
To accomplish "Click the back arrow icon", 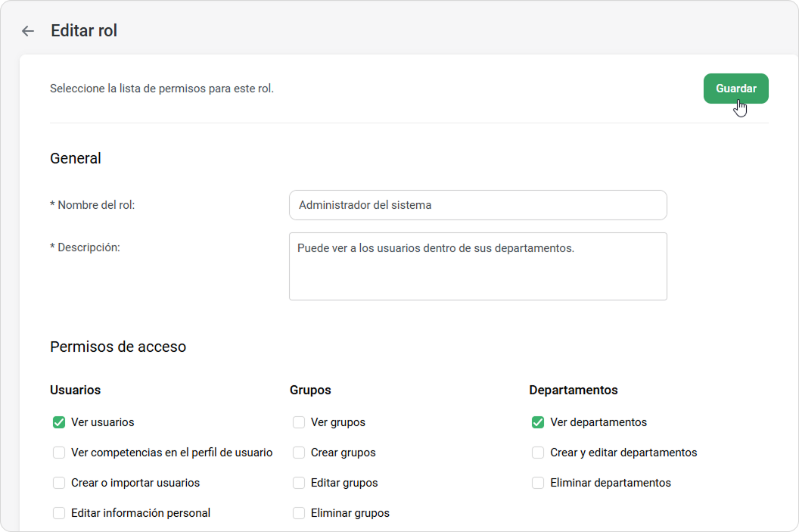I will pos(28,31).
